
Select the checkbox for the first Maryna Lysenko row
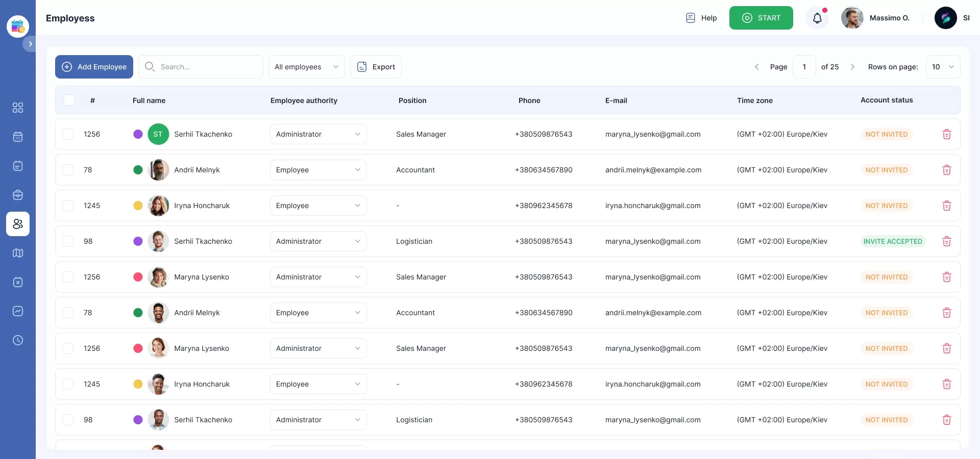pyautogui.click(x=68, y=277)
